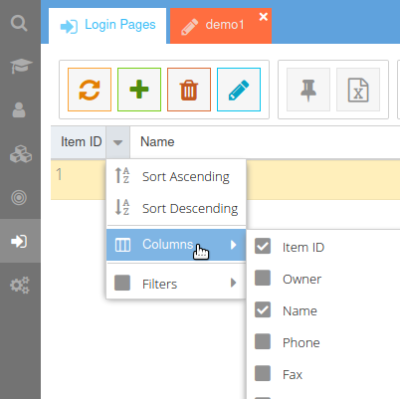Enable the Owner column checkbox

click(263, 278)
